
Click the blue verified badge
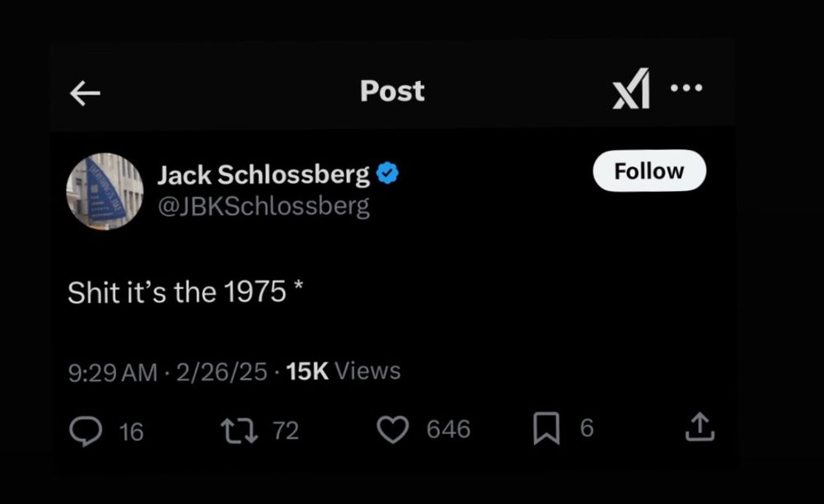tap(388, 174)
